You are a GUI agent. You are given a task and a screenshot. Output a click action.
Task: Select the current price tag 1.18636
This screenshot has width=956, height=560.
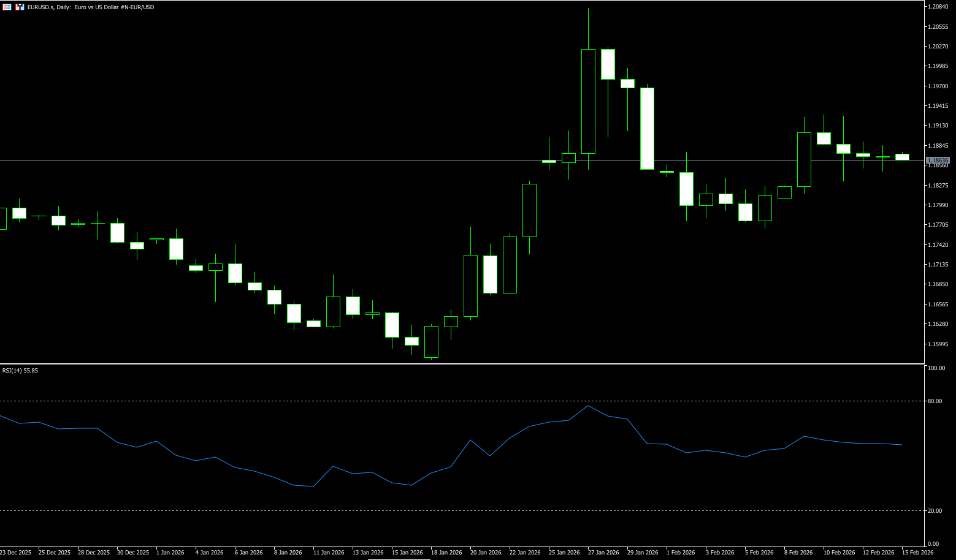tap(938, 161)
